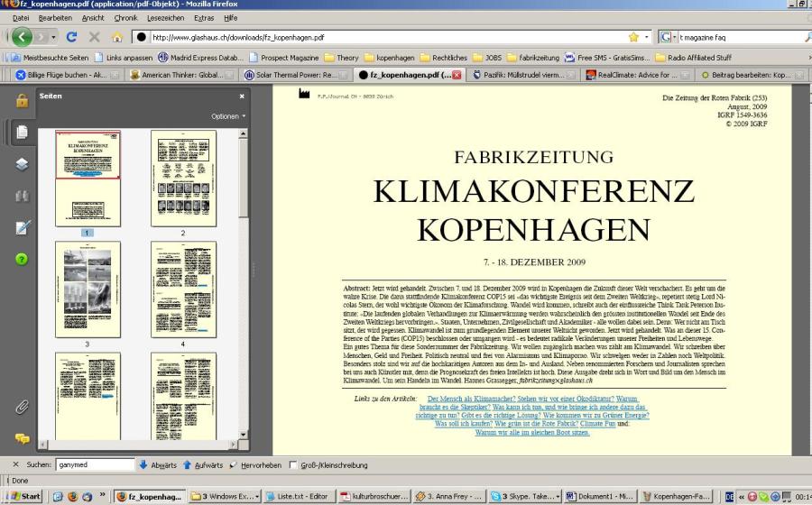Focus the Google search box
The image size is (812, 505).
(x=741, y=37)
